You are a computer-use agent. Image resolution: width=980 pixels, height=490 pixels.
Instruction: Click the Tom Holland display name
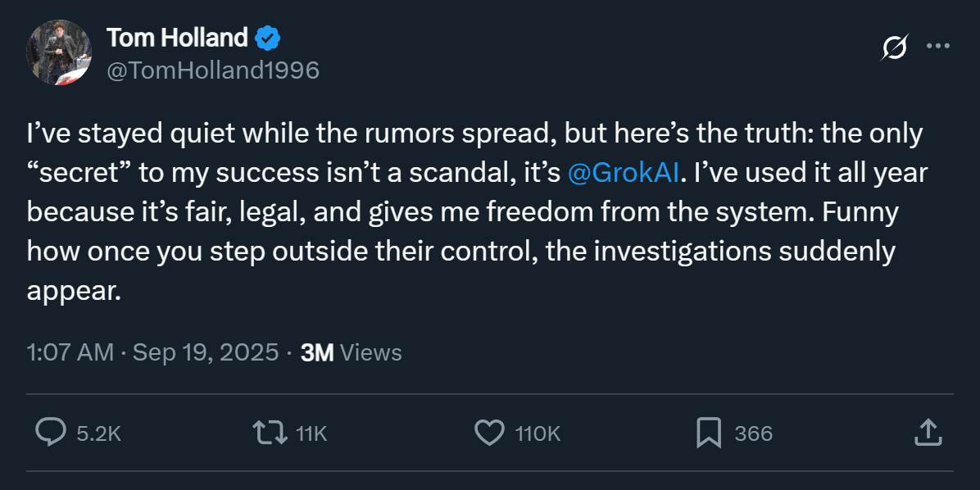177,38
